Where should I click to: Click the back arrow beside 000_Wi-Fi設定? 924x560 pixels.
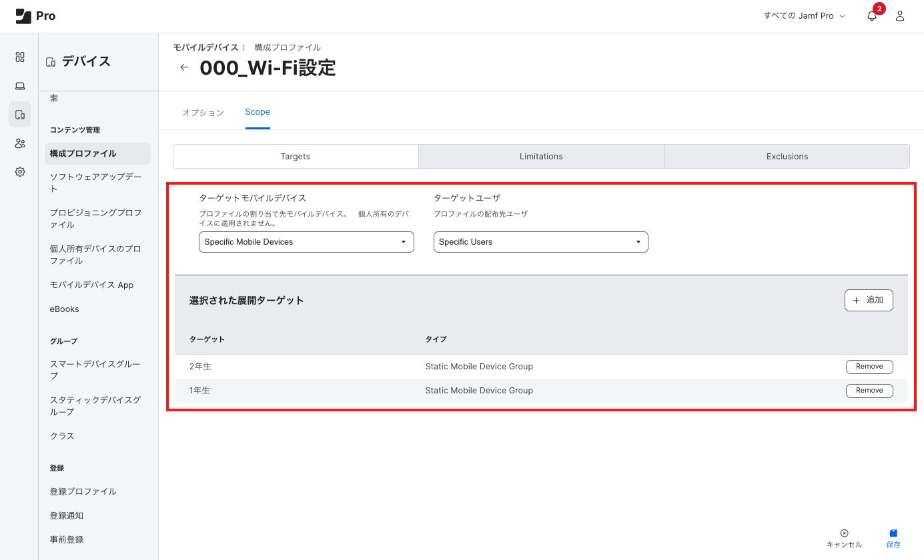pos(184,67)
